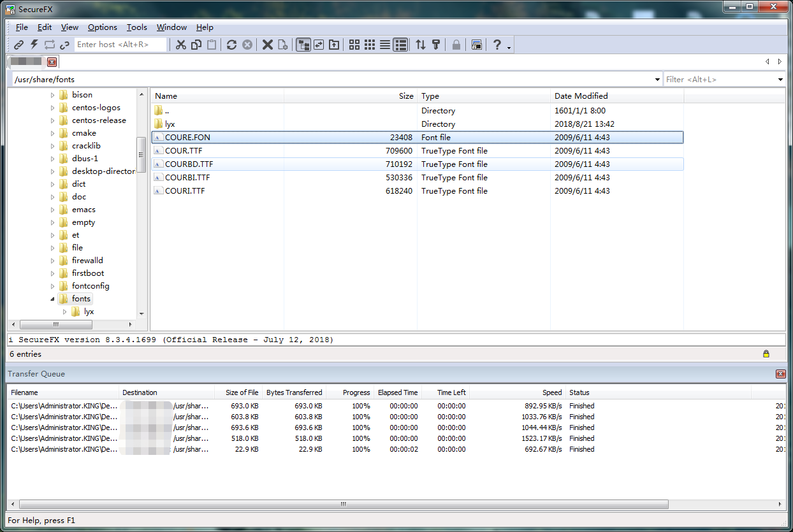Click the next tab right arrow
Screen dimensions: 793x532
pos(779,62)
